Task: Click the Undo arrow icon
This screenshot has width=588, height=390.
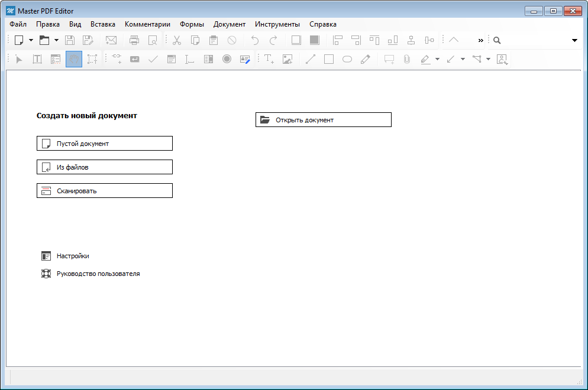Action: 255,40
